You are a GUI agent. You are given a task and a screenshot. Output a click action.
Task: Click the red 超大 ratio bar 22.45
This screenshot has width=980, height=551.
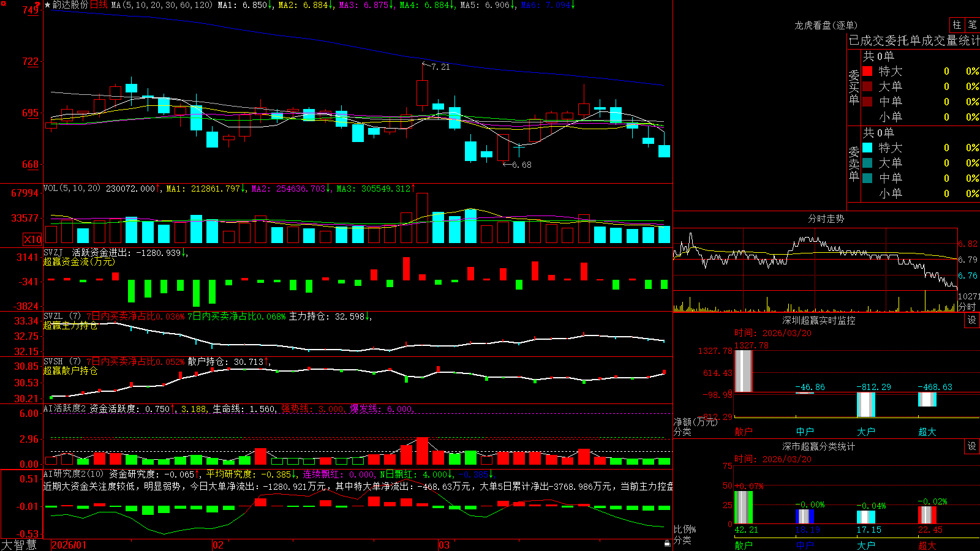[x=927, y=515]
